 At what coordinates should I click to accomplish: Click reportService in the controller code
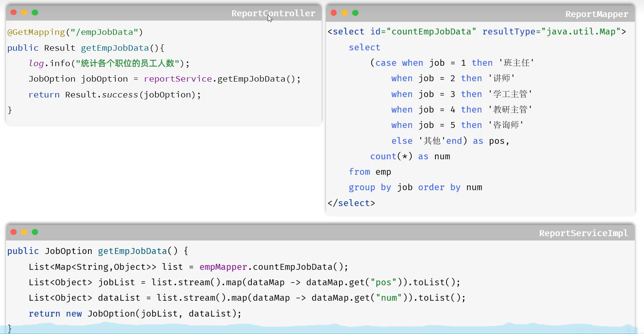pyautogui.click(x=178, y=79)
